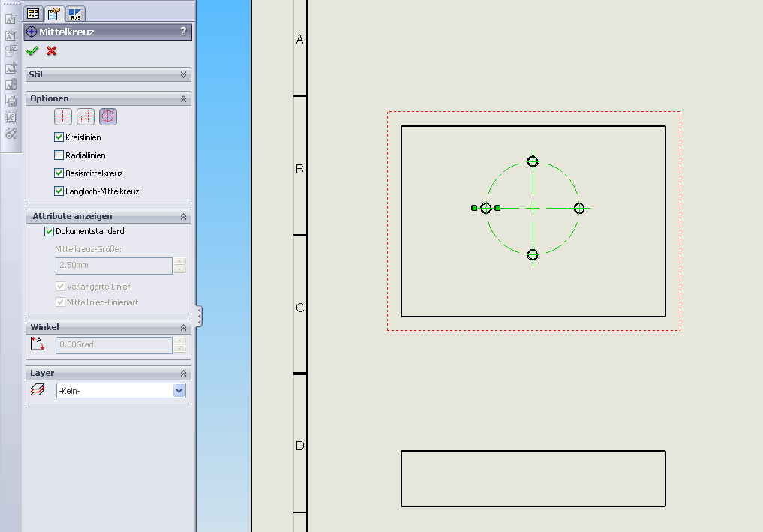Click the Insert Block toolbar icon
Image resolution: width=763 pixels, height=532 pixels.
coord(11,51)
